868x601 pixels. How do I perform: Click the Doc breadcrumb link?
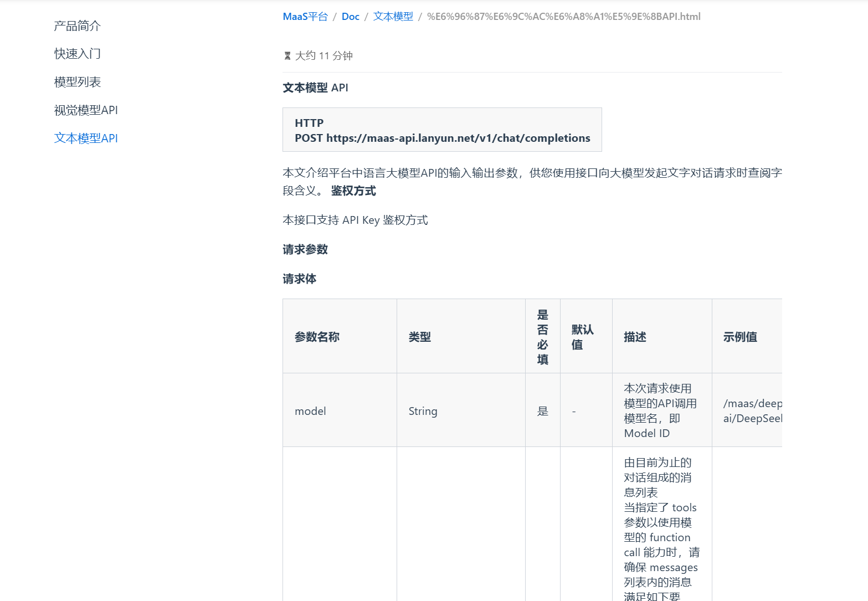tap(350, 16)
